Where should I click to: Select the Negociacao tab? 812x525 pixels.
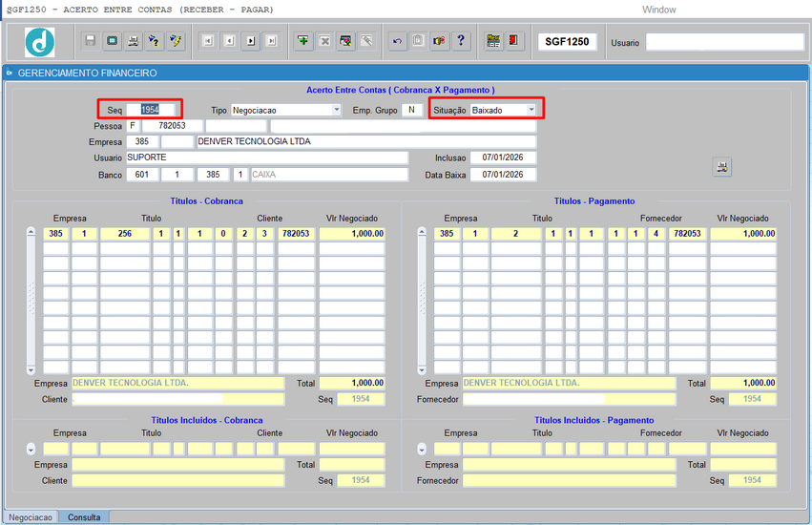[31, 517]
